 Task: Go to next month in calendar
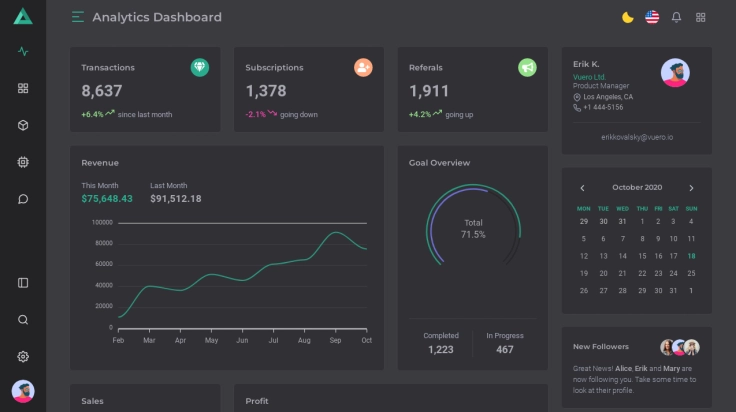tap(691, 188)
